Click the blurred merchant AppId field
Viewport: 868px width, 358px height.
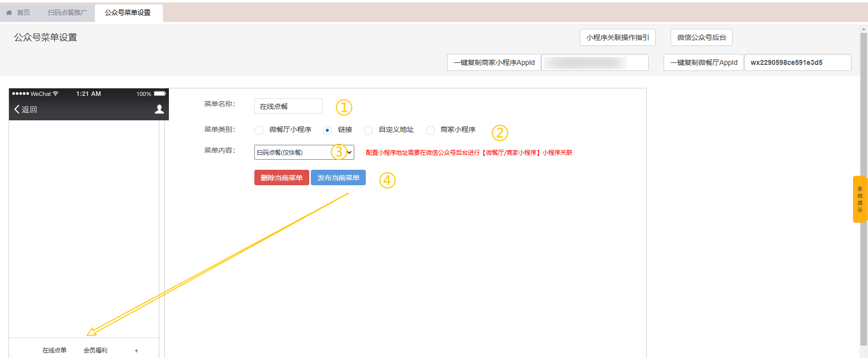point(595,62)
